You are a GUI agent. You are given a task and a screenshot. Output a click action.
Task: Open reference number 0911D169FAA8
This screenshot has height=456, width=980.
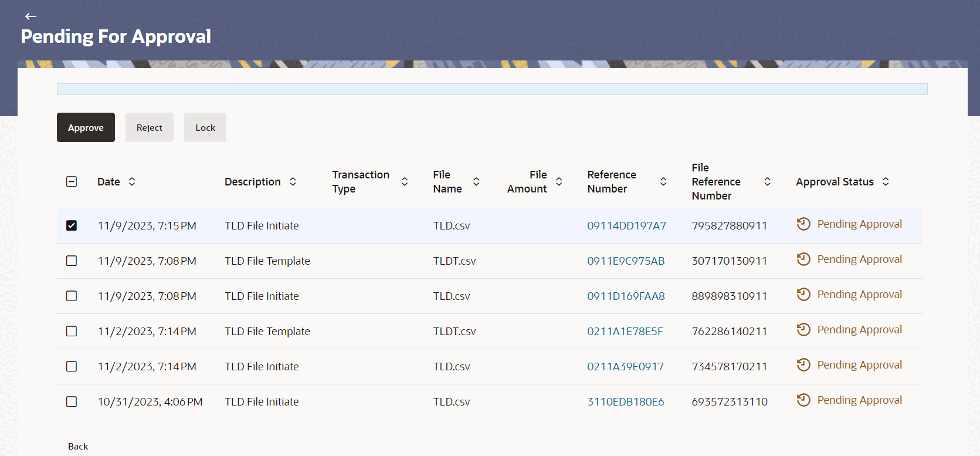[626, 296]
